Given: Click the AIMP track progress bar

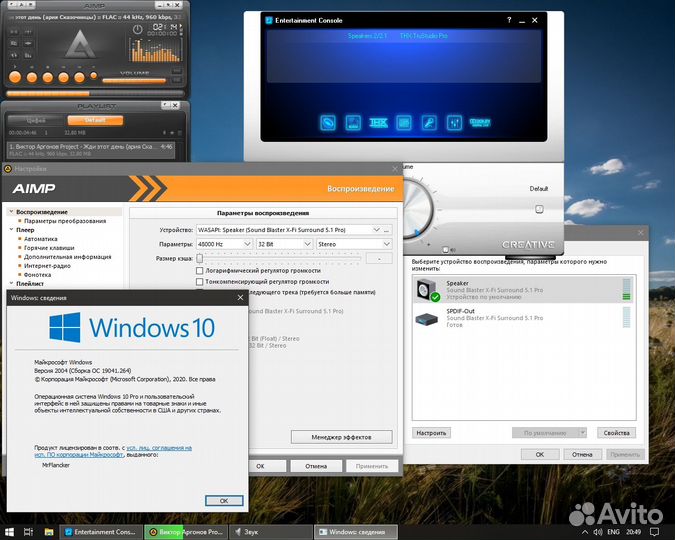Looking at the screenshot, I should click(x=95, y=93).
